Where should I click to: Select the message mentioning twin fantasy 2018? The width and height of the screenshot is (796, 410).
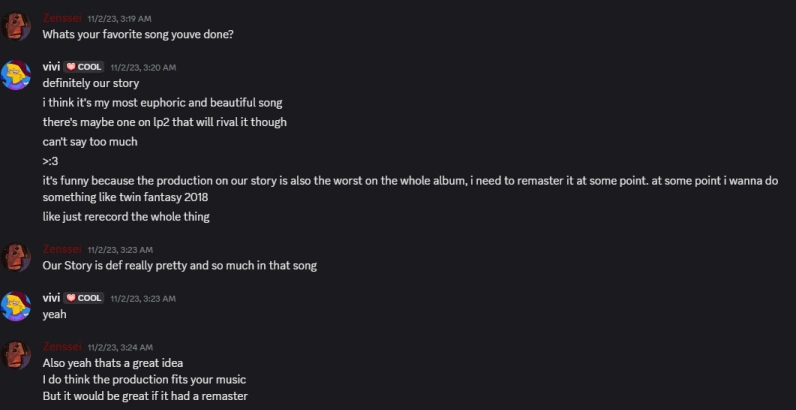pos(410,189)
